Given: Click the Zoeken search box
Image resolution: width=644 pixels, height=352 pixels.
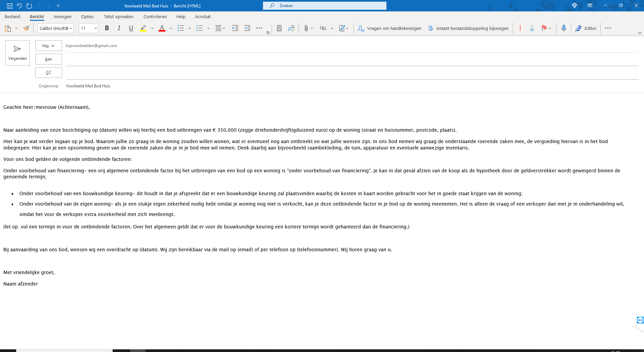Looking at the screenshot, I should [x=325, y=6].
